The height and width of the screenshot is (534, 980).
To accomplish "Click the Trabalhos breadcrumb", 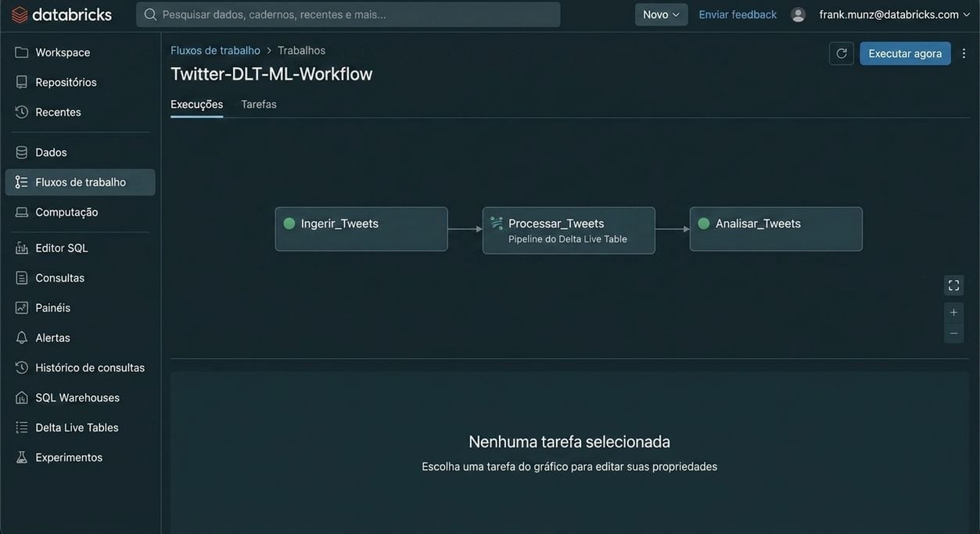I will [x=301, y=50].
